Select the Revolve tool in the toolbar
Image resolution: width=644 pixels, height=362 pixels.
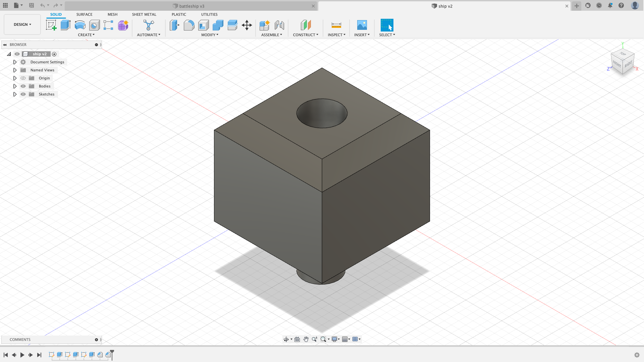pos(80,25)
